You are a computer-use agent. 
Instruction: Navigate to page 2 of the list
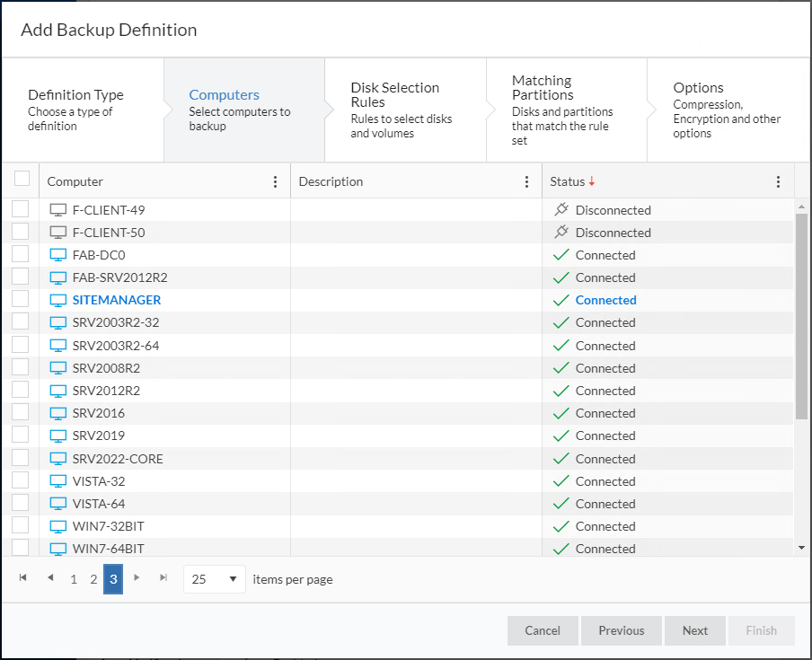pos(93,579)
